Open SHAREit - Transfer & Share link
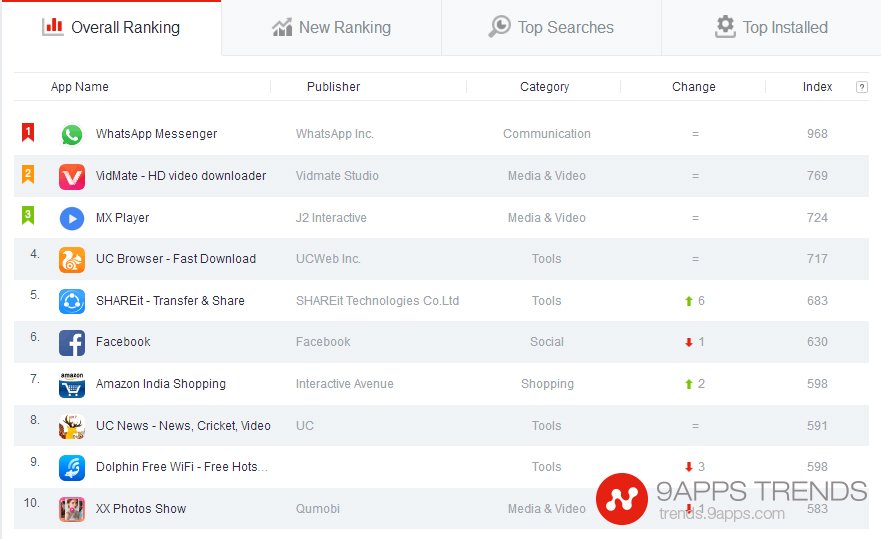Viewport: 881px width, 539px height. pos(170,301)
